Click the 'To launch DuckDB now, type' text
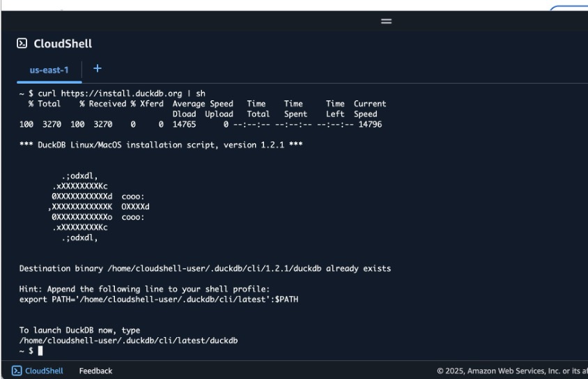The height and width of the screenshot is (379, 588). [79, 330]
